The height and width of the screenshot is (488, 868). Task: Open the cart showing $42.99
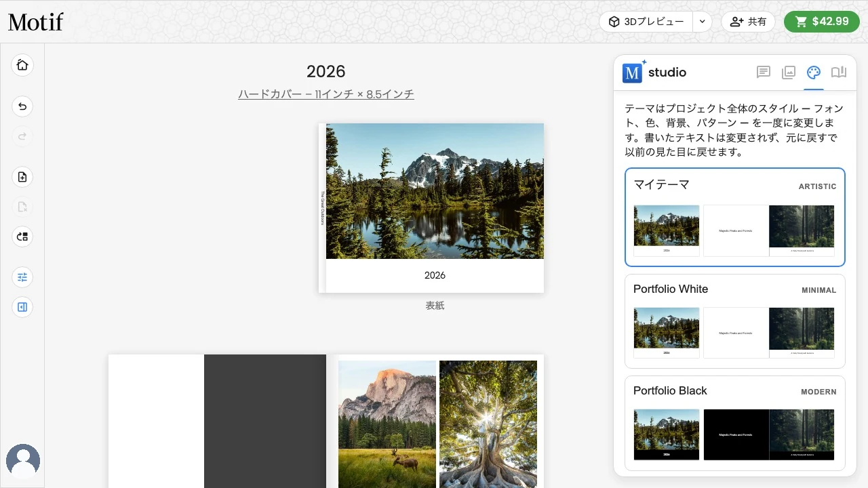[822, 22]
